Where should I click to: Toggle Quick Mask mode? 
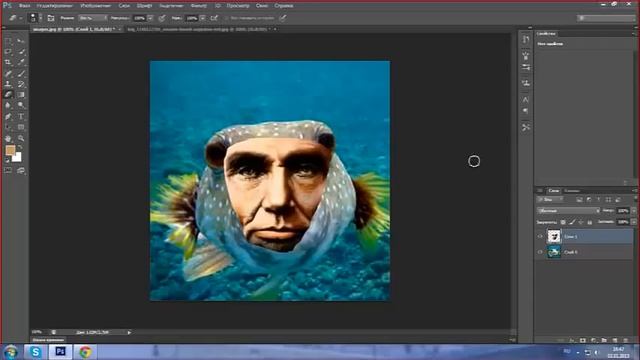tap(8, 171)
